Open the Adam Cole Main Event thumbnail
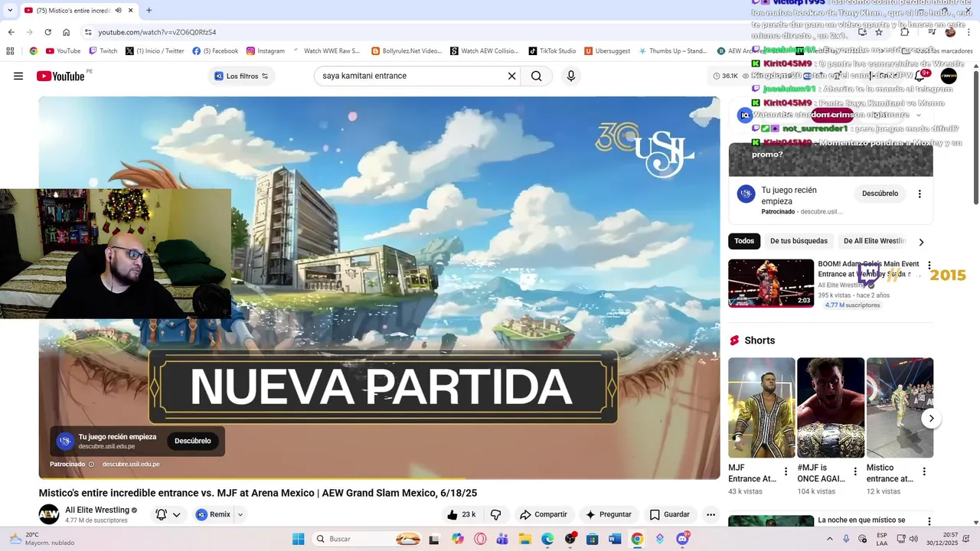Image resolution: width=980 pixels, height=551 pixels. (771, 283)
